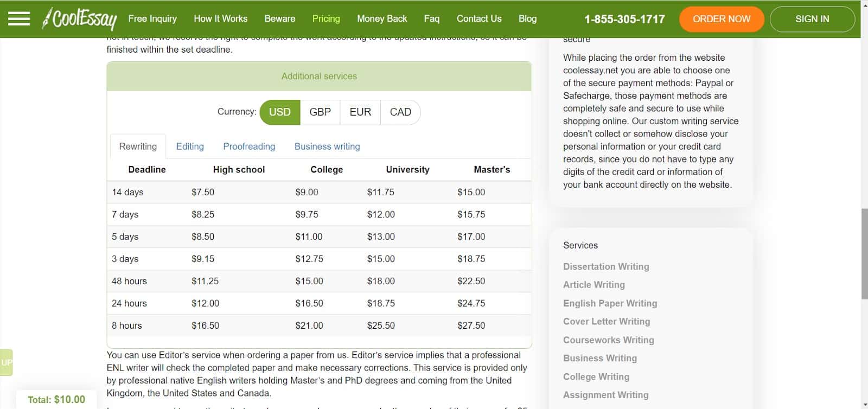
Task: Open the Money Back page
Action: click(382, 18)
